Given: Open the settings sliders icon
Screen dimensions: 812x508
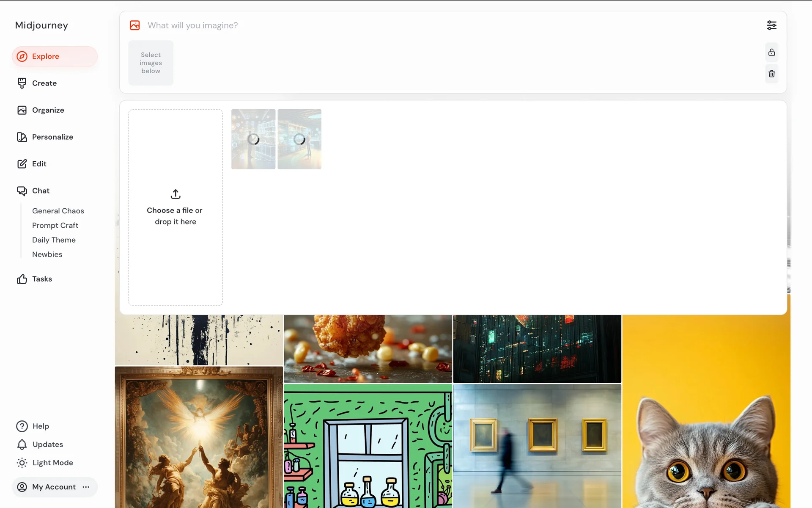Looking at the screenshot, I should [x=771, y=25].
